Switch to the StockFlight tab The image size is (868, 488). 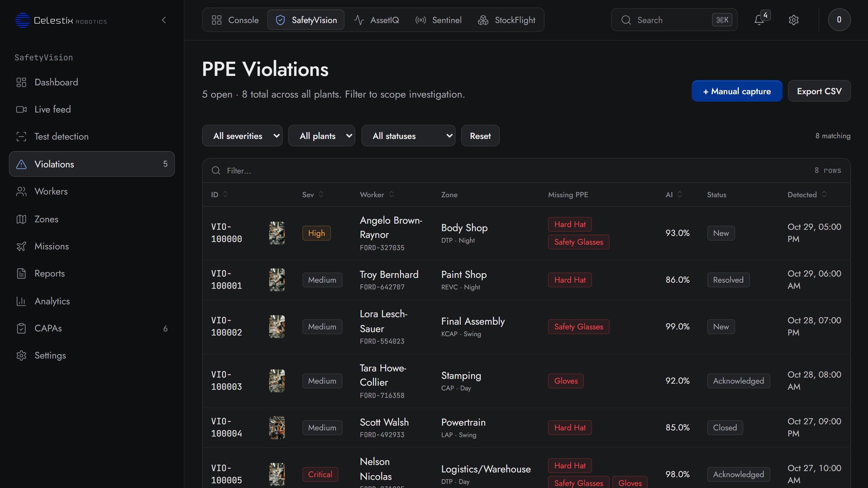click(507, 20)
